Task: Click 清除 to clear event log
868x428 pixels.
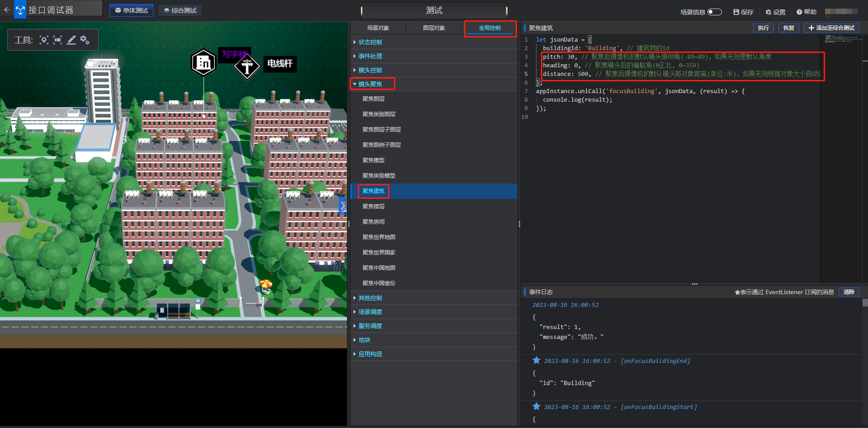Action: [849, 292]
